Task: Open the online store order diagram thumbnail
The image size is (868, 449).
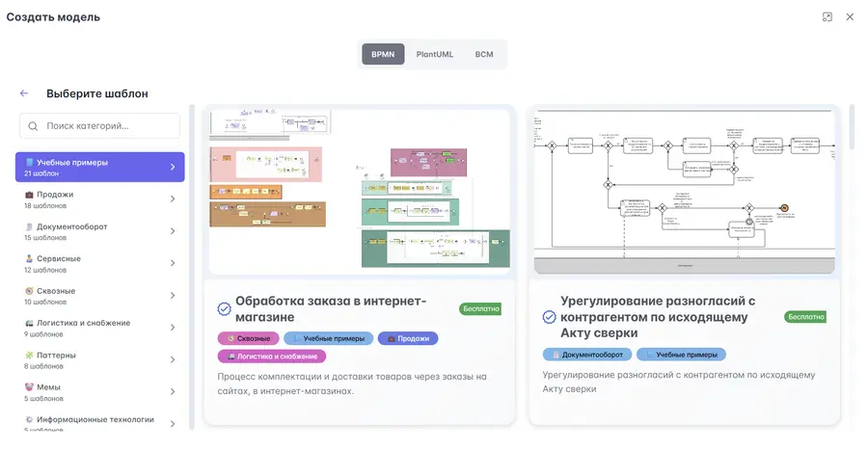Action: (360, 192)
